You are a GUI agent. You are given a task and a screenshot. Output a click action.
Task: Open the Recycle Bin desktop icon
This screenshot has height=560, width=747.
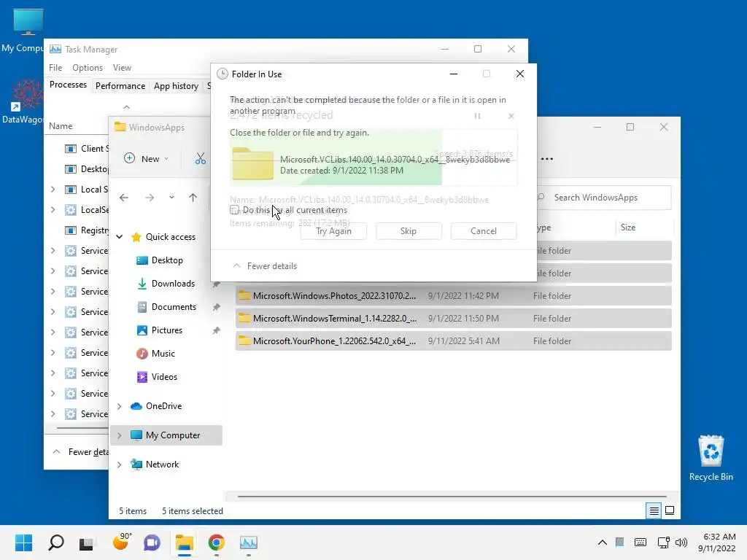[x=711, y=458]
